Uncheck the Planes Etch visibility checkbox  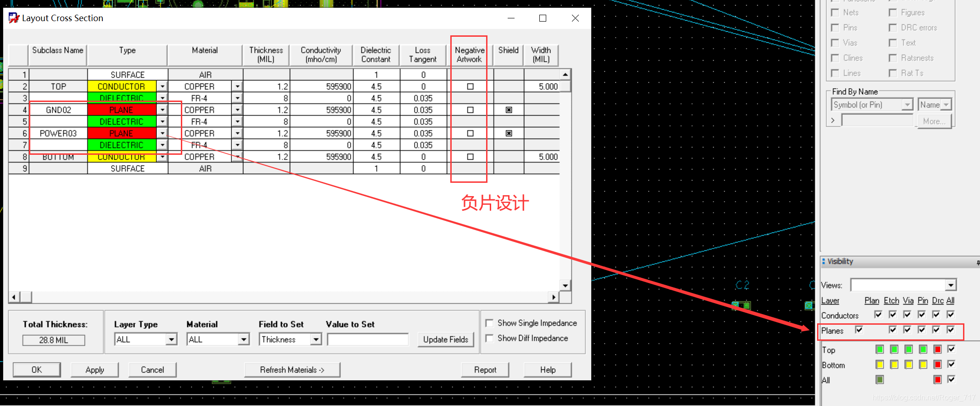pos(892,330)
